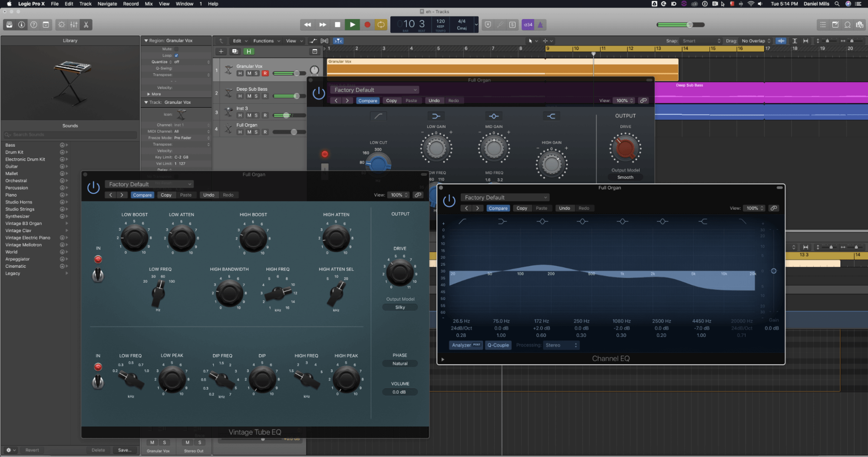Open the Loop Browser button
Screen dimensions: 868x457
tap(847, 25)
